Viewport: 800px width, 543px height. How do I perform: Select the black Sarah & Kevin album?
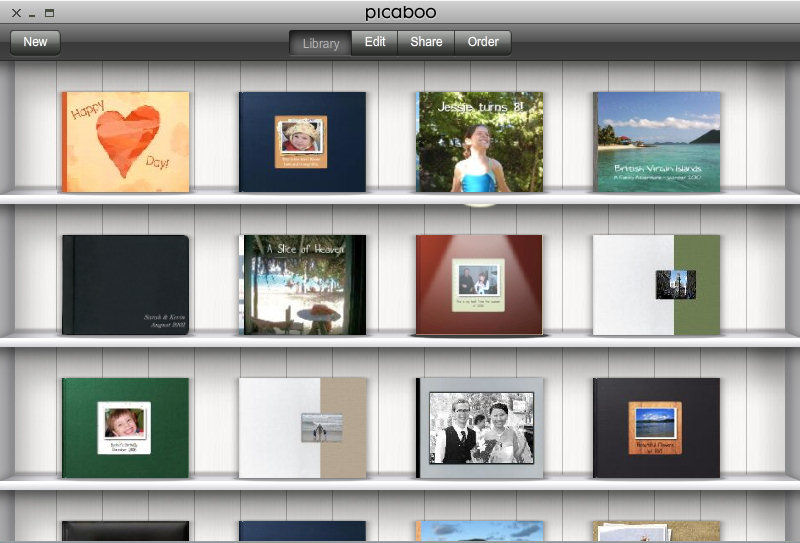(125, 285)
